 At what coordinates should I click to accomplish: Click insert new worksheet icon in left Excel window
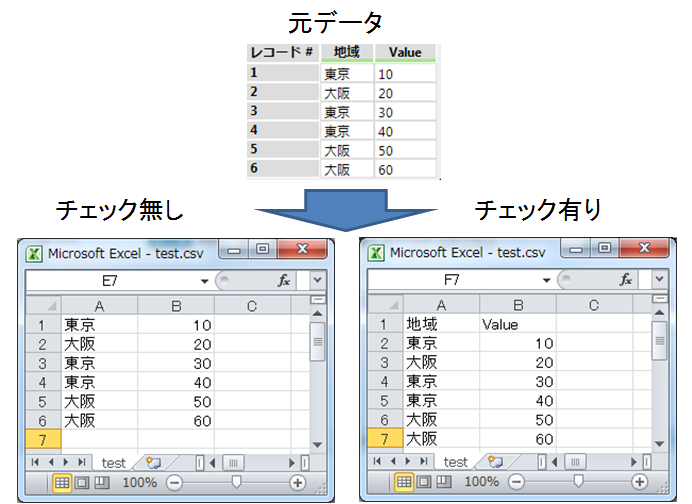(153, 462)
